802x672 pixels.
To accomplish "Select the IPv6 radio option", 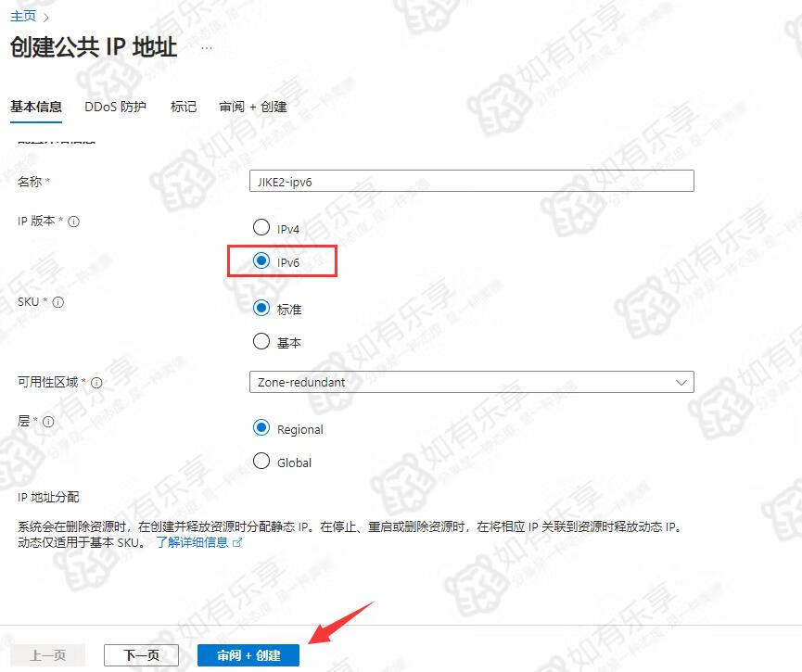I will pos(261,262).
